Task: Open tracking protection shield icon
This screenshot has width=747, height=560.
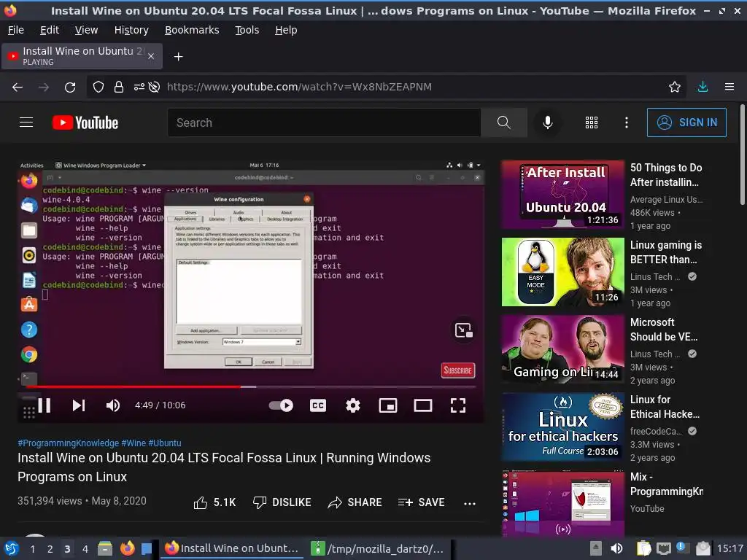Action: 98,87
